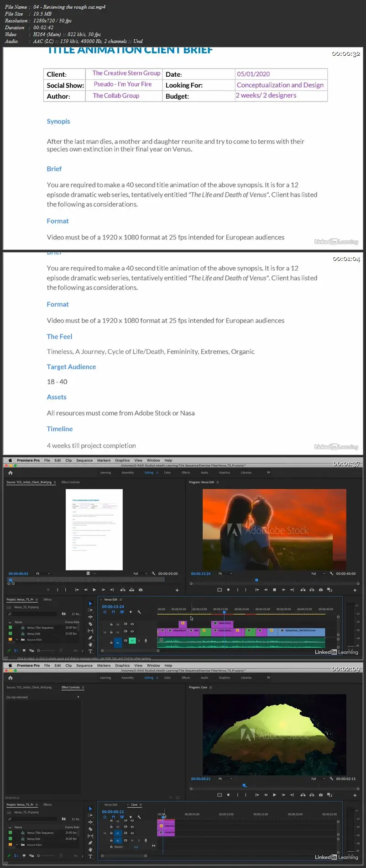Select the Type tool beside timeline showing 00:00:15:24

pos(90,651)
